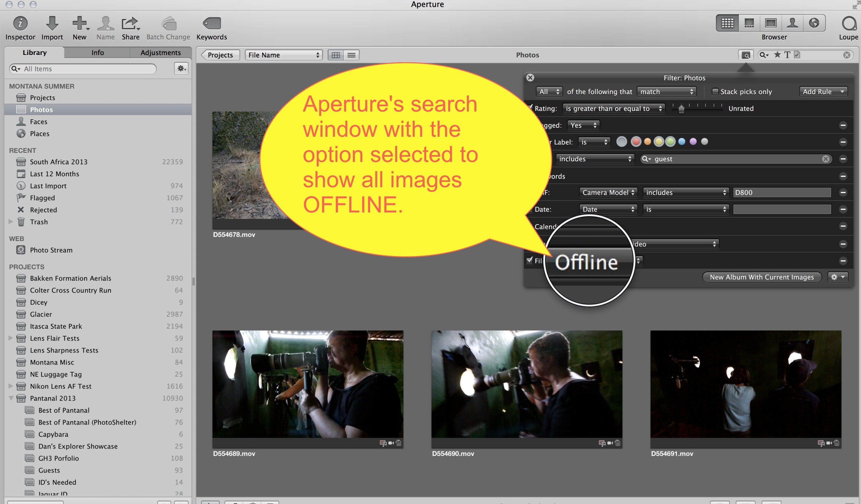Click the D800 EXIF value field
This screenshot has width=861, height=504.
click(782, 193)
